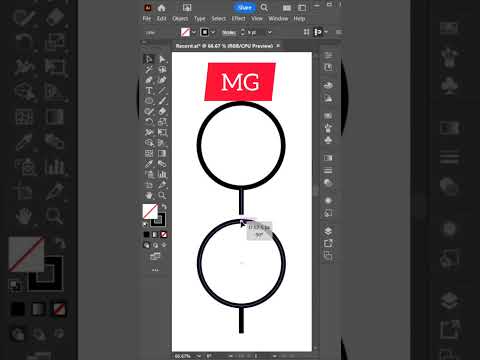The width and height of the screenshot is (480, 360).
Task: Open the Select menu
Action: (219, 19)
